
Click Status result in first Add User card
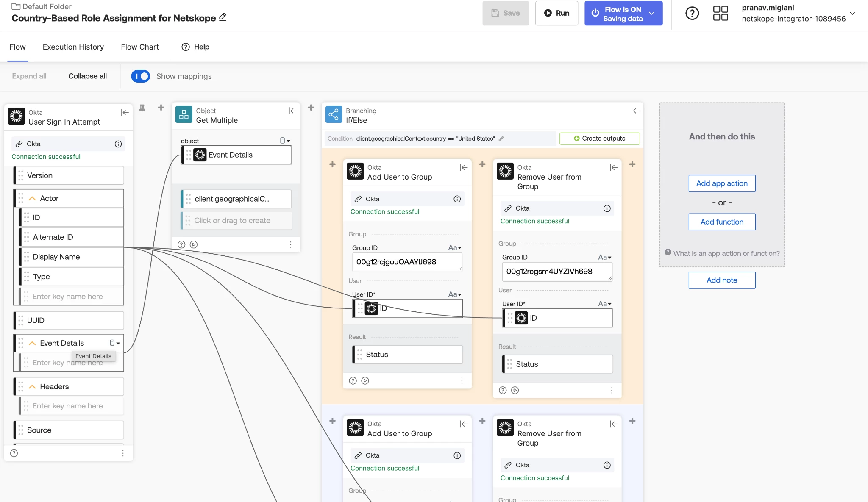click(x=407, y=355)
